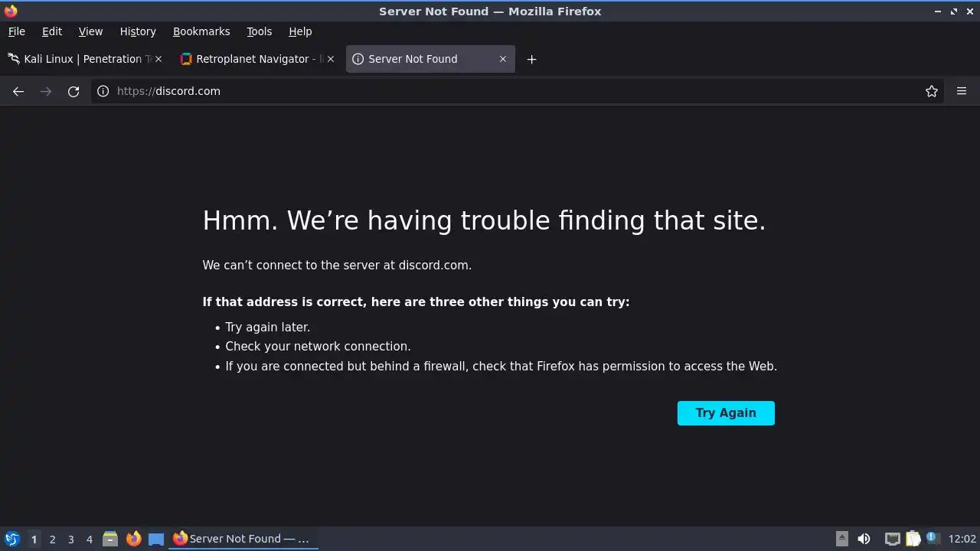Switch to virtual desktop 1
This screenshot has width=980, height=551.
click(34, 540)
